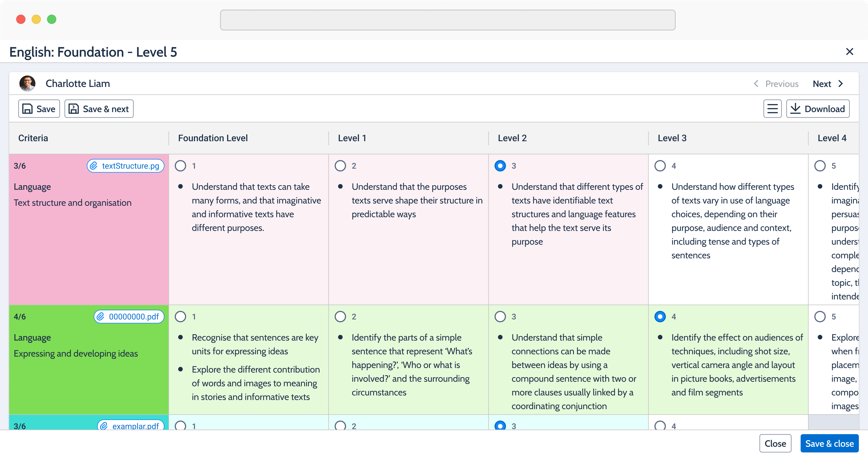
Task: Select score 2 for Text structure and organisation
Action: pyautogui.click(x=340, y=166)
